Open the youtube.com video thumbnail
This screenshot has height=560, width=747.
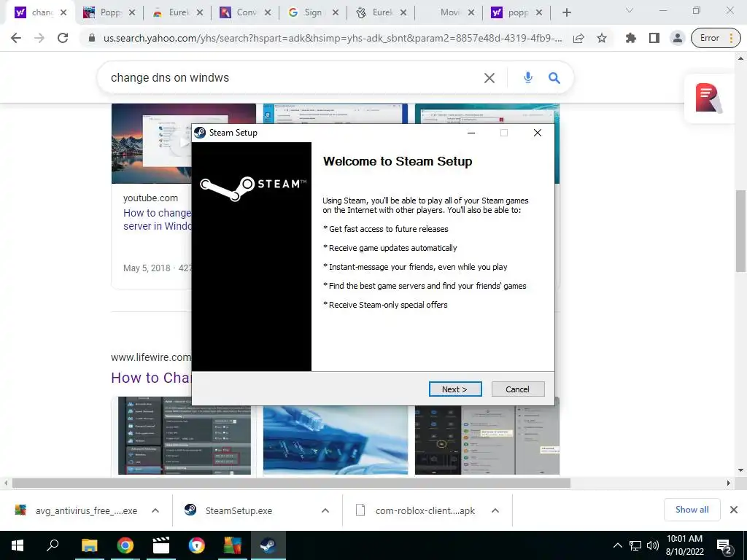coord(152,144)
